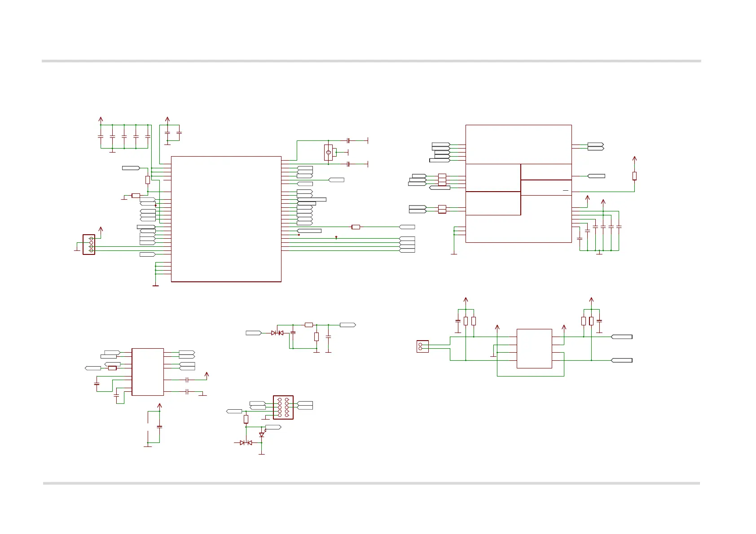Select the crystal oscillator symbol
Viewport: 756px width, 534px height.
click(329, 153)
